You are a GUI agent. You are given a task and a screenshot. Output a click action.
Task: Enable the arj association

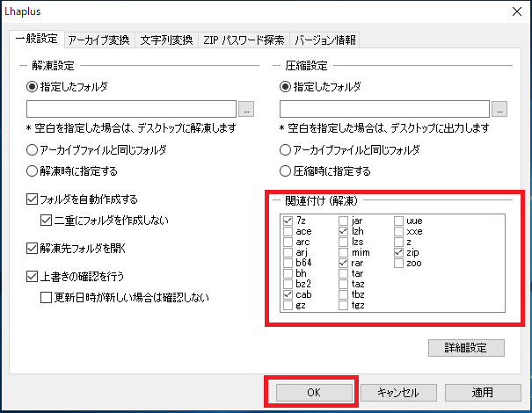288,252
